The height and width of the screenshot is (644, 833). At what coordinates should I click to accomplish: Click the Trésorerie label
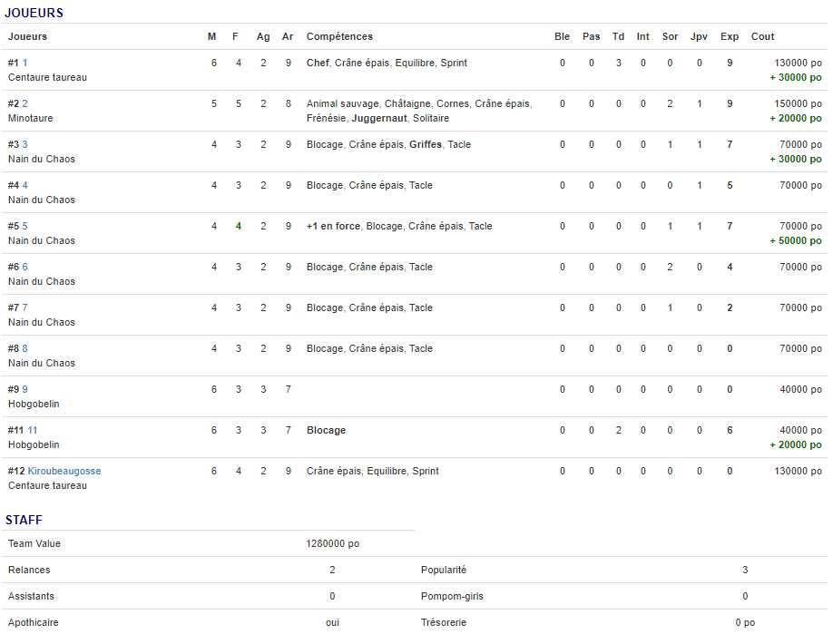tap(444, 622)
